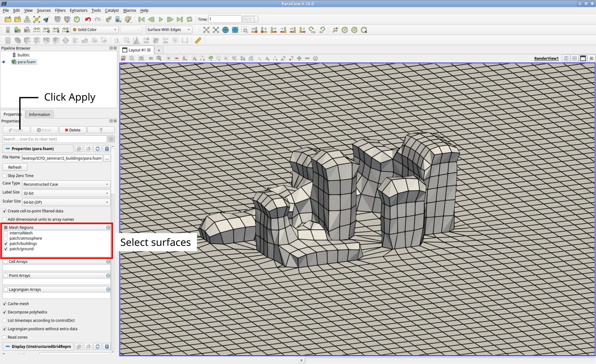Switch to the Information tab
Image resolution: width=596 pixels, height=364 pixels.
(39, 114)
